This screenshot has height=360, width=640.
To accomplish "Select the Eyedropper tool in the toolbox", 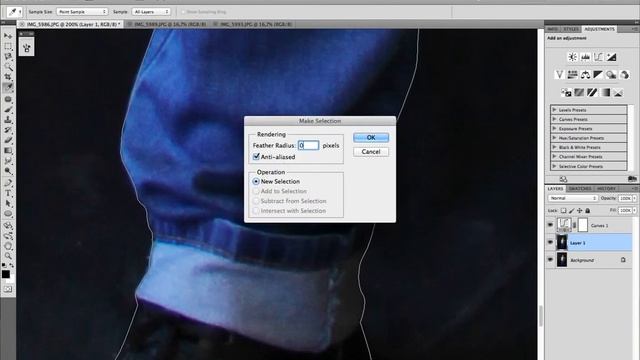I will [x=8, y=87].
